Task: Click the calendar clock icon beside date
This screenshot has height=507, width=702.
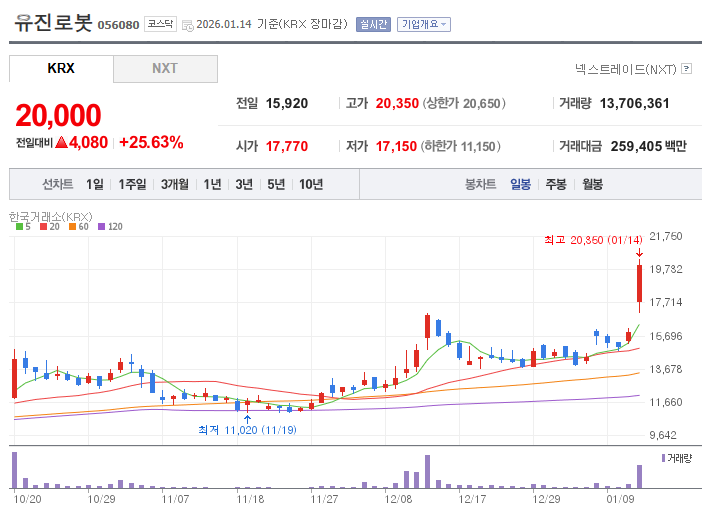Action: point(188,26)
